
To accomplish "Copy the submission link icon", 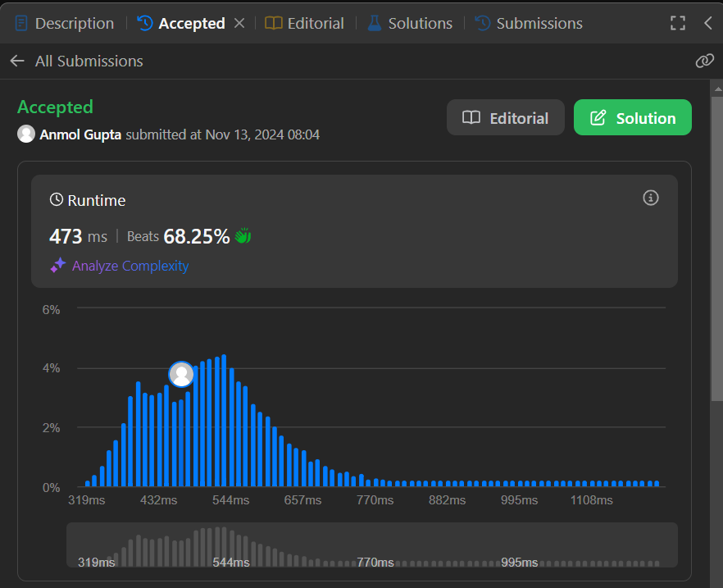I will tap(705, 61).
